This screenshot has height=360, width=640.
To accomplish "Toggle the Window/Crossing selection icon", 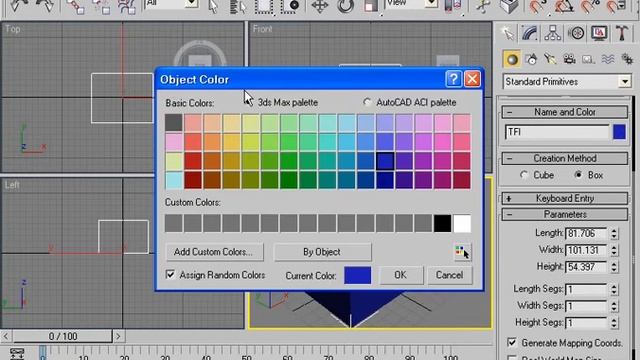I will tap(290, 6).
